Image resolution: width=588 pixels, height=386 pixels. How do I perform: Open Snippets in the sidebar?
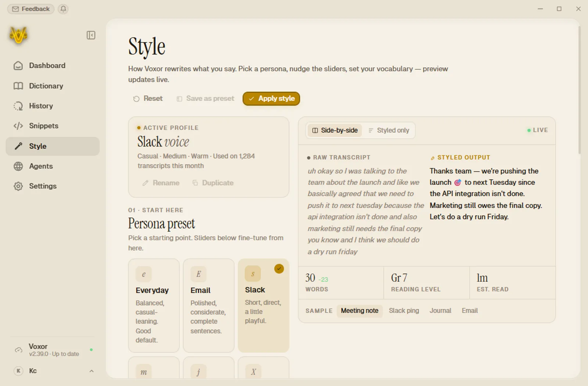click(x=53, y=126)
